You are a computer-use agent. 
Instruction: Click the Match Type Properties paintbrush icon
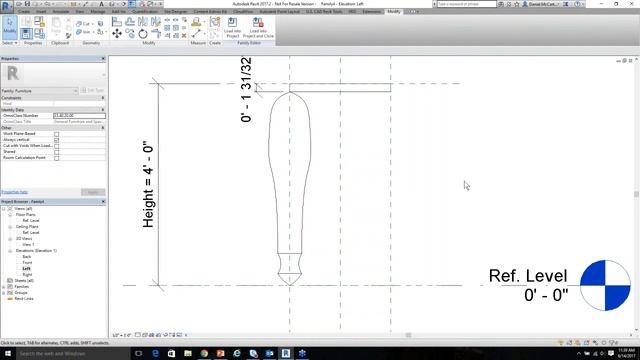click(68, 36)
